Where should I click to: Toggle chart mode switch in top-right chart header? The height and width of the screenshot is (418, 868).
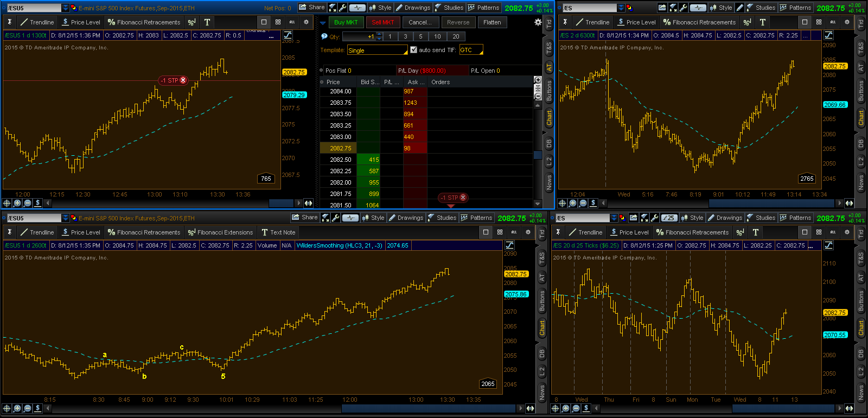[698, 8]
